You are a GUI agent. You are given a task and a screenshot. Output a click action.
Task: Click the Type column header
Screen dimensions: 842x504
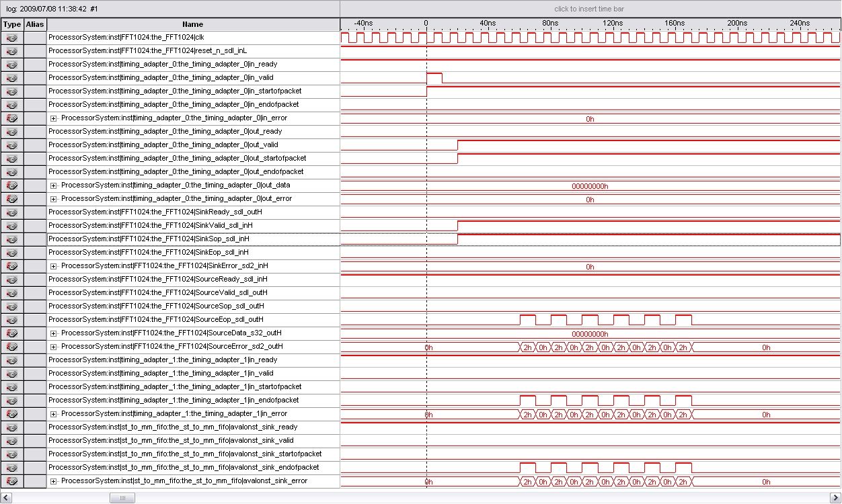[11, 24]
